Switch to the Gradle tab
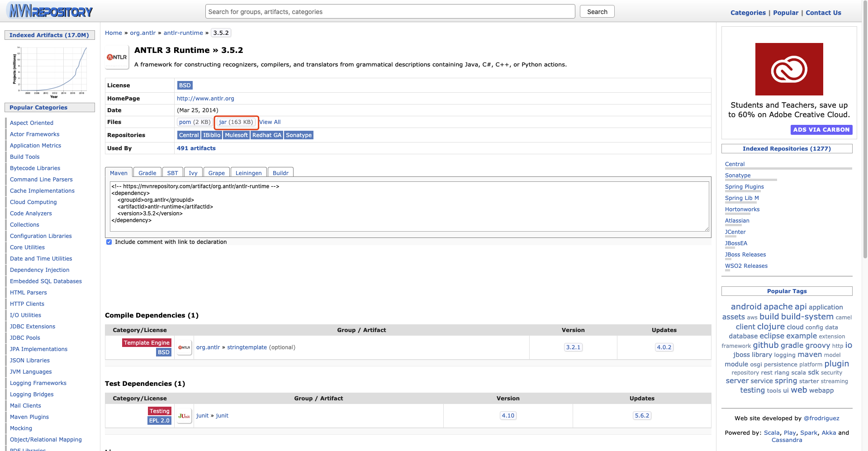 coord(147,172)
